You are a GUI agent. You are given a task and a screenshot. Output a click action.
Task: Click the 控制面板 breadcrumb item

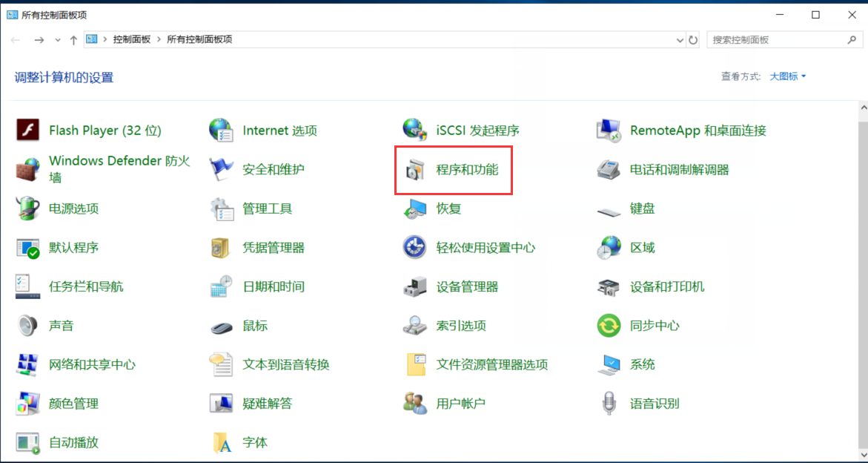click(132, 40)
